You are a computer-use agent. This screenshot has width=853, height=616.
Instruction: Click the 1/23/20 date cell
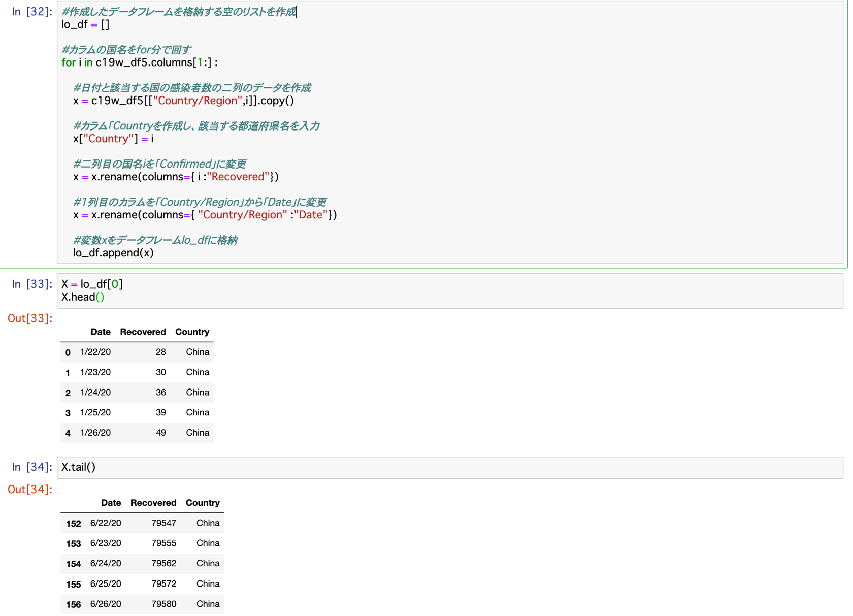pyautogui.click(x=95, y=372)
